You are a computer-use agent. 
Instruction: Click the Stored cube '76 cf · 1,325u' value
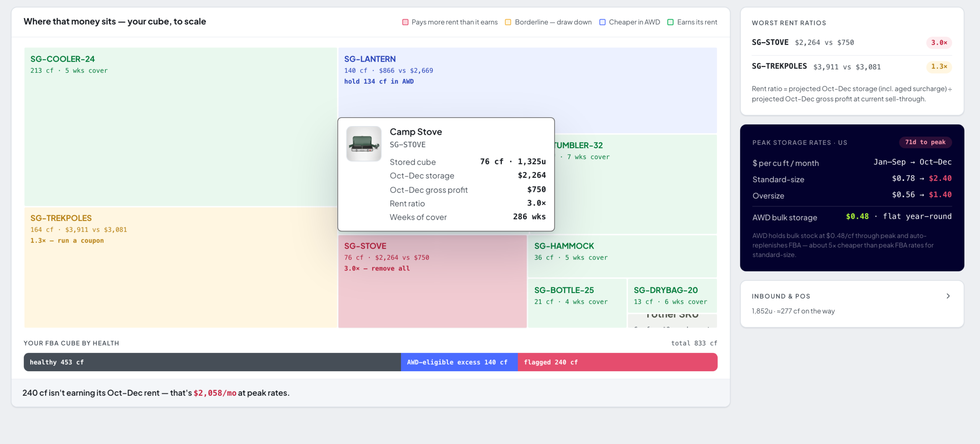click(513, 162)
